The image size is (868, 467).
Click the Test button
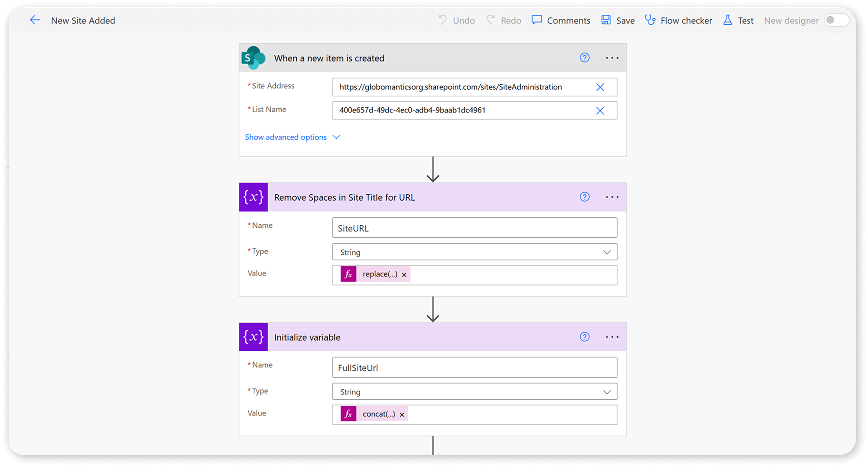coord(738,20)
